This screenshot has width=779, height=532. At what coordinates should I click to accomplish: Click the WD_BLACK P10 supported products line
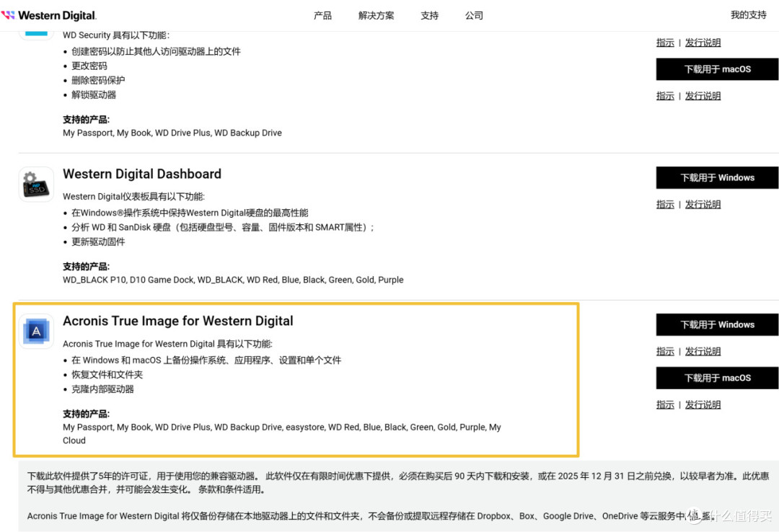pyautogui.click(x=233, y=280)
